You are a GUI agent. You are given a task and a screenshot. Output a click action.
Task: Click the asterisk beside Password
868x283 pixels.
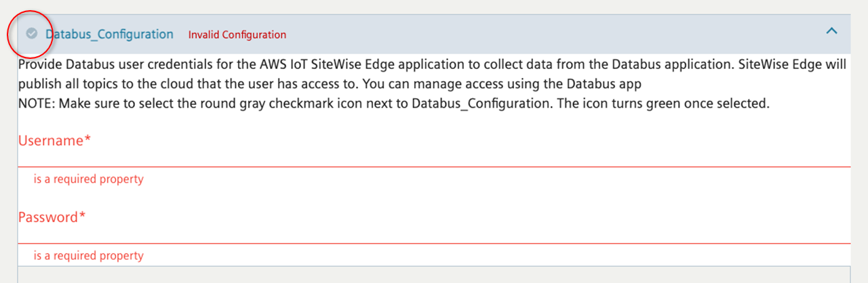tap(83, 217)
